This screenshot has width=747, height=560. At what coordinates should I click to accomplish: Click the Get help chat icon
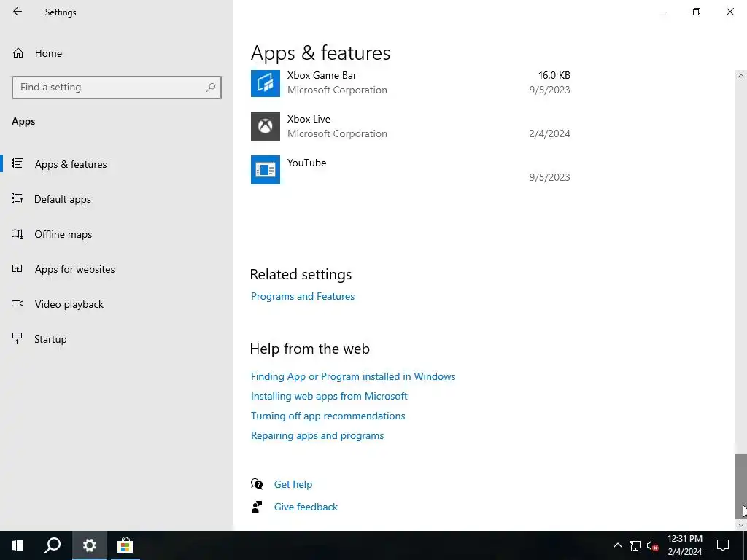(x=257, y=484)
